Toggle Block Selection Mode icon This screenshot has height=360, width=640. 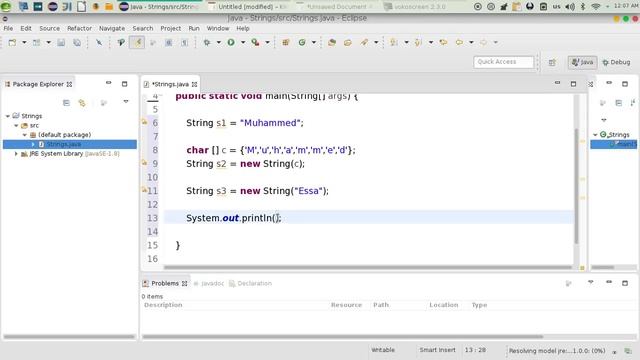tap(169, 42)
